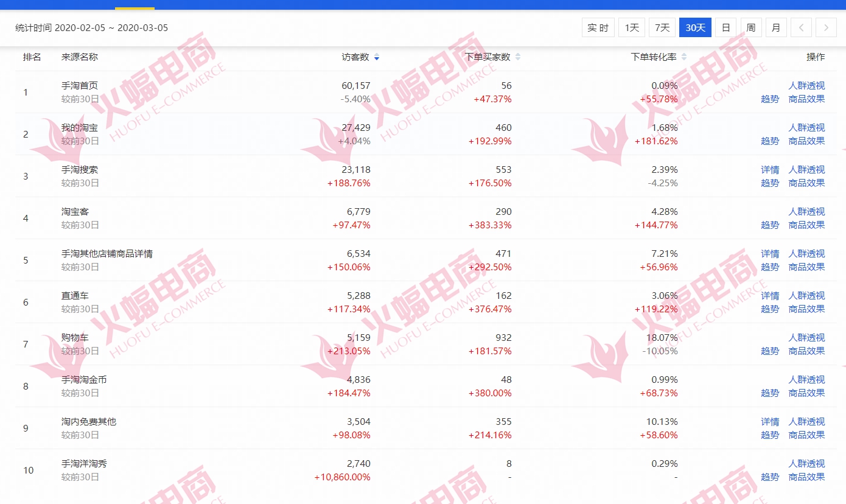This screenshot has height=504, width=846.
Task: Open 人群透视 for 手淘洋淘秀
Action: click(x=806, y=464)
